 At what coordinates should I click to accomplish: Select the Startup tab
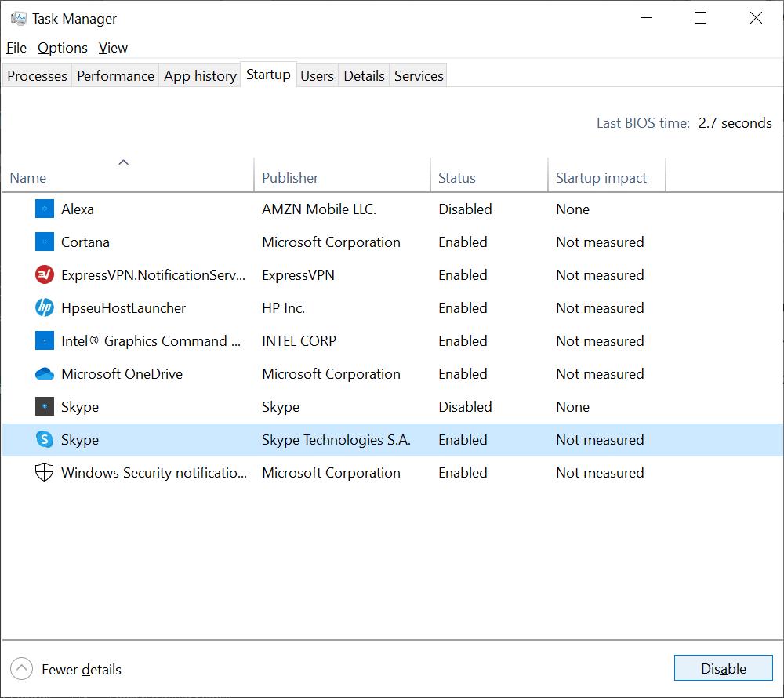pos(268,75)
